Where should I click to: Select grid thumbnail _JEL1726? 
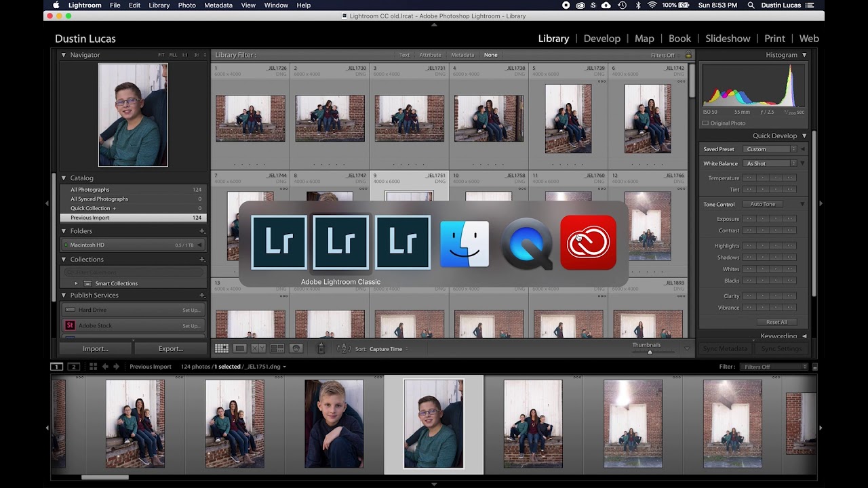pos(250,118)
